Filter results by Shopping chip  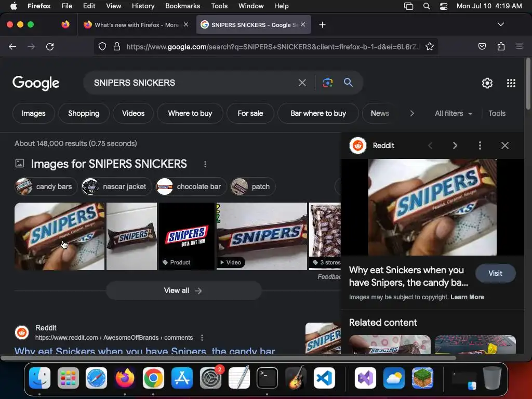pos(84,113)
